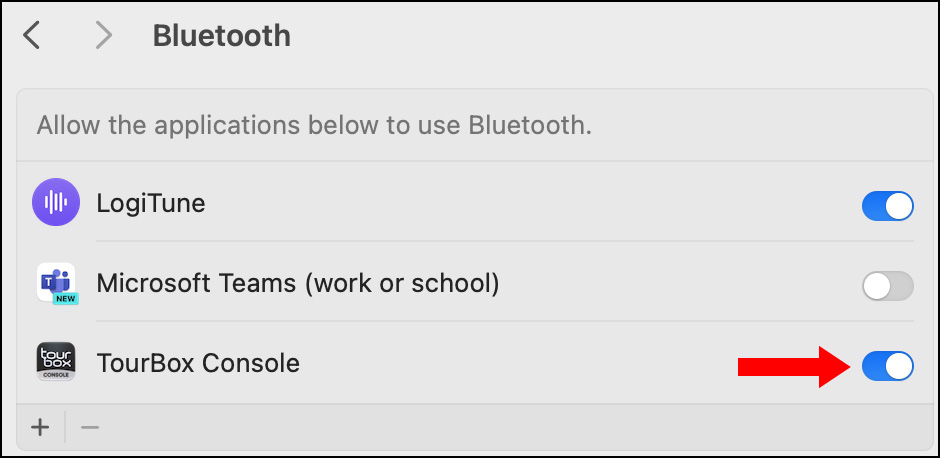Turn off the TourBox Console Bluetooth switch
Viewport: 940px width, 458px height.
887,366
